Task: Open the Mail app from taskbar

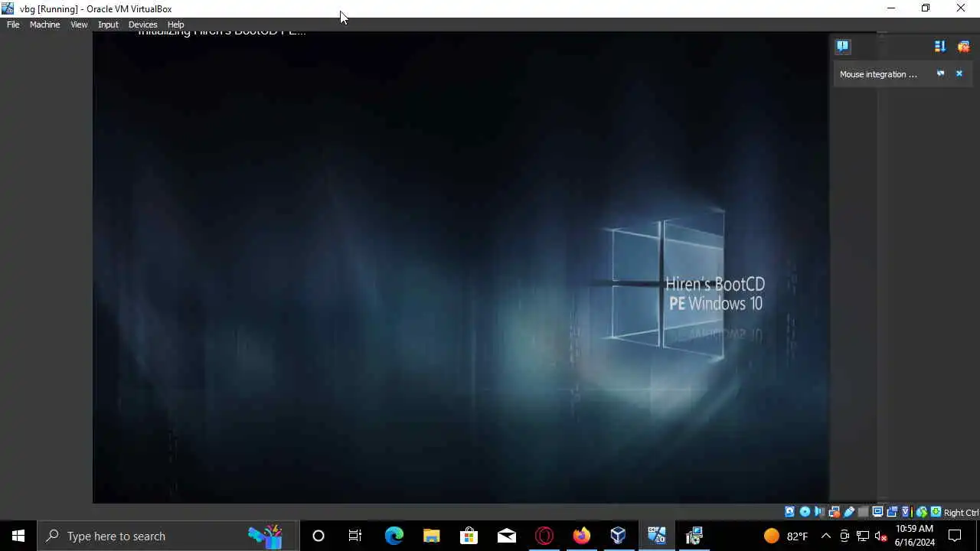Action: [507, 536]
